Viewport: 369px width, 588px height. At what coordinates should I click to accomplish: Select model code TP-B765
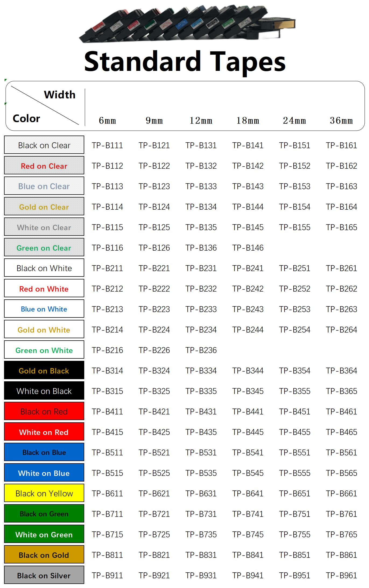click(x=342, y=534)
